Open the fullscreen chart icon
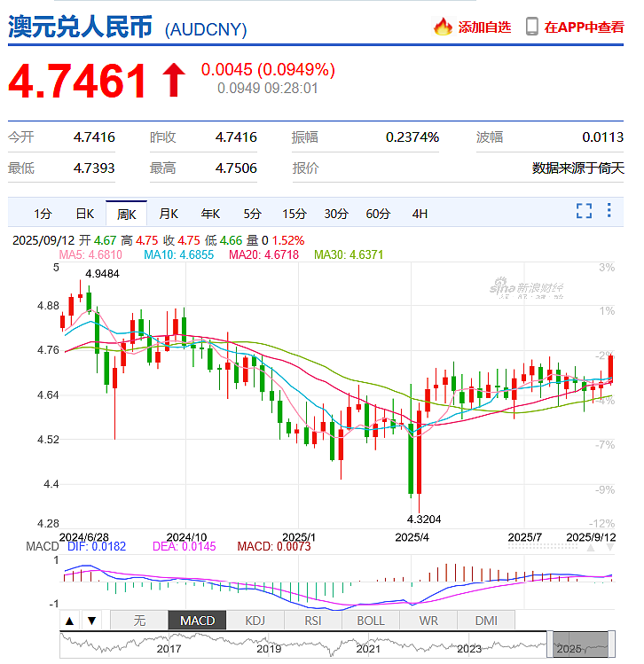 584,210
